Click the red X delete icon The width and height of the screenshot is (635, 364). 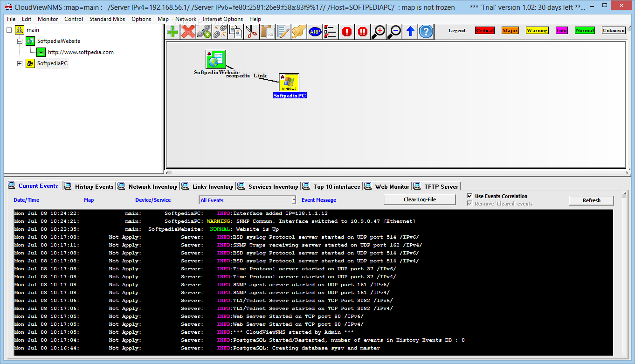[x=188, y=31]
